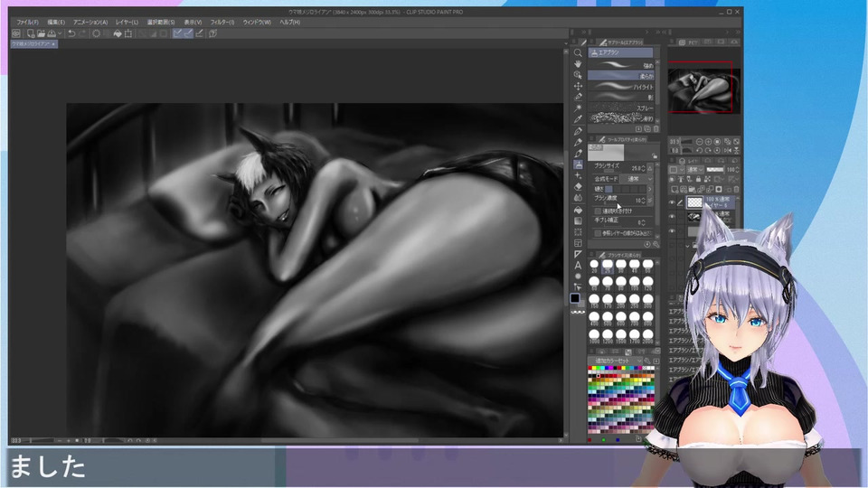Select the Pencil tool in toolbox
Image resolution: width=868 pixels, height=488 pixels.
click(x=579, y=142)
